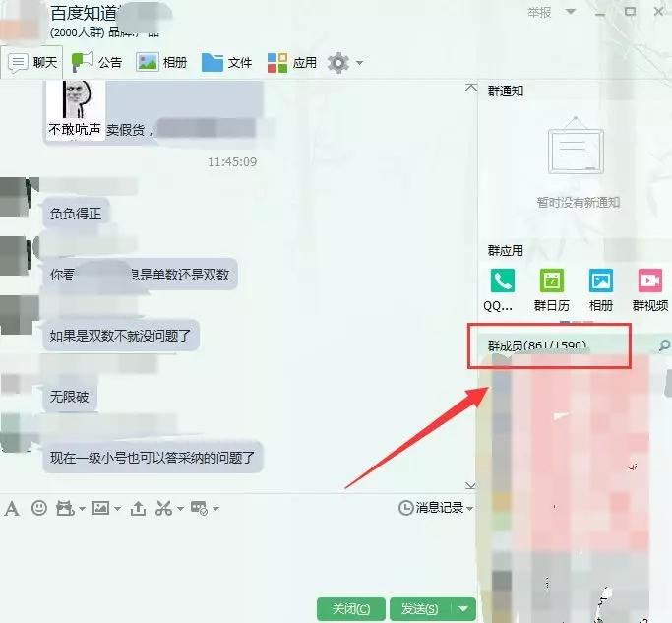Click the 群应用 section header
Image resolution: width=672 pixels, height=623 pixels.
coord(506,250)
